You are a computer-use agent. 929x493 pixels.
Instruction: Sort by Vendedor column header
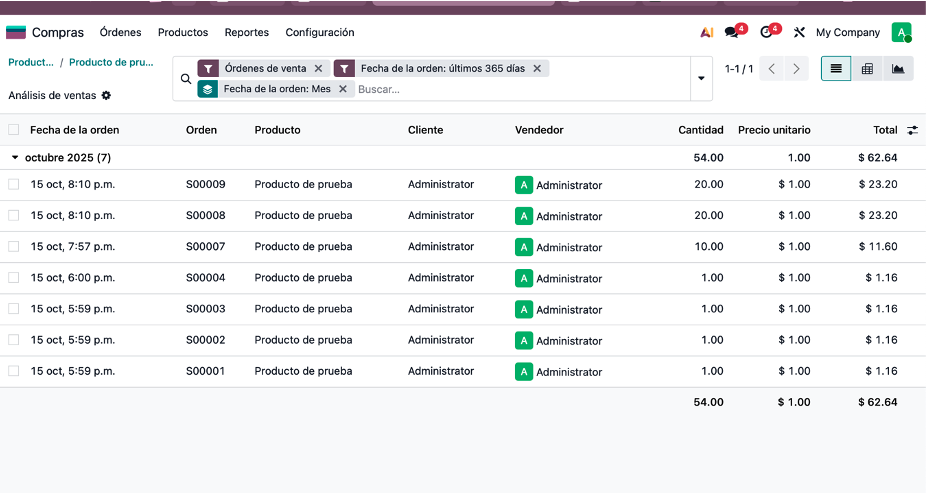539,130
